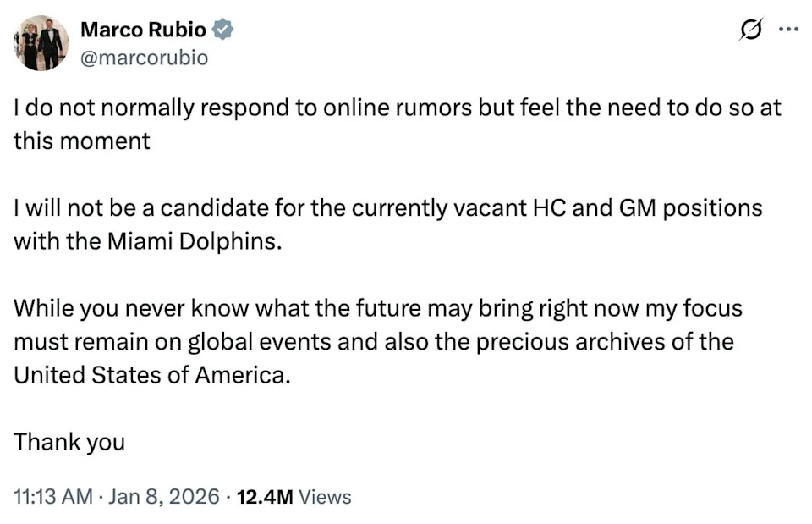Click the circular profile photo thumbnail
Viewport: 812px width, 524px height.
coord(40,40)
